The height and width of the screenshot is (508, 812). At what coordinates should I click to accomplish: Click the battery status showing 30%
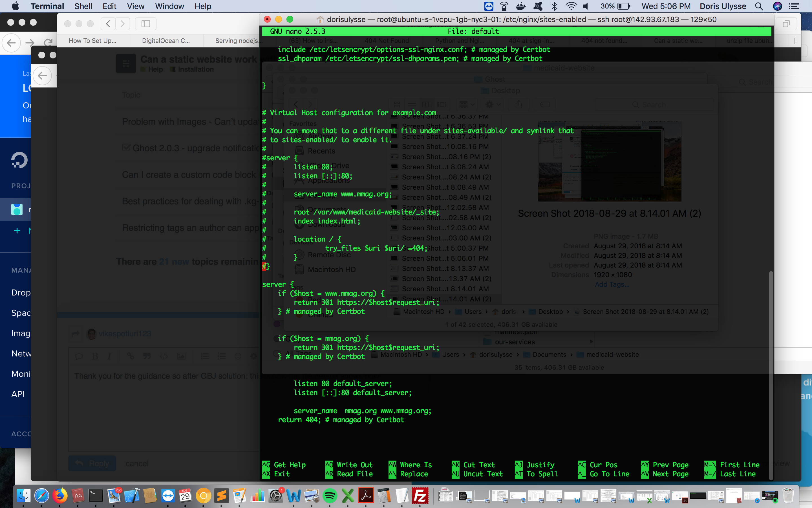click(x=615, y=6)
